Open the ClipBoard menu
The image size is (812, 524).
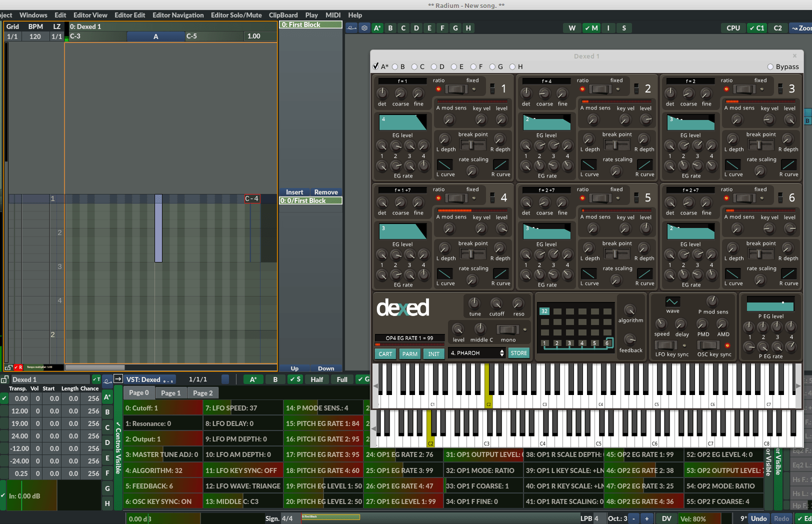pyautogui.click(x=283, y=15)
